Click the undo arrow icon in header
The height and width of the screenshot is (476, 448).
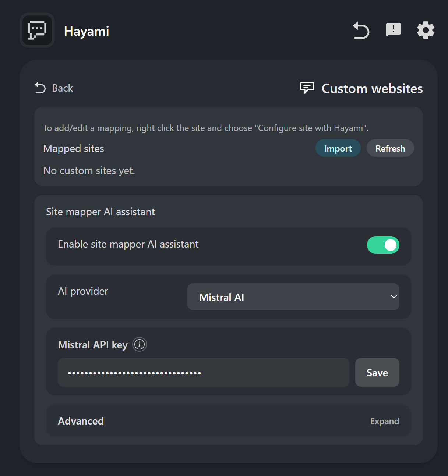[x=361, y=30]
